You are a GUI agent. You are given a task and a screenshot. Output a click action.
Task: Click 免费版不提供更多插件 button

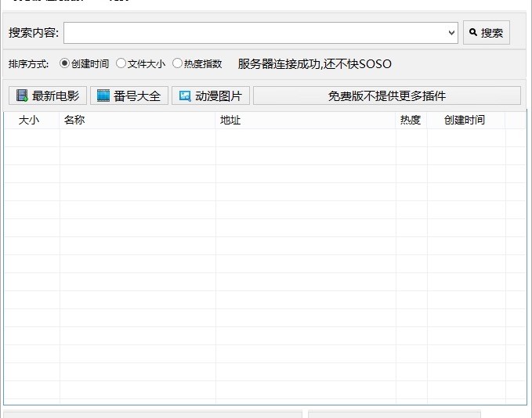click(387, 95)
